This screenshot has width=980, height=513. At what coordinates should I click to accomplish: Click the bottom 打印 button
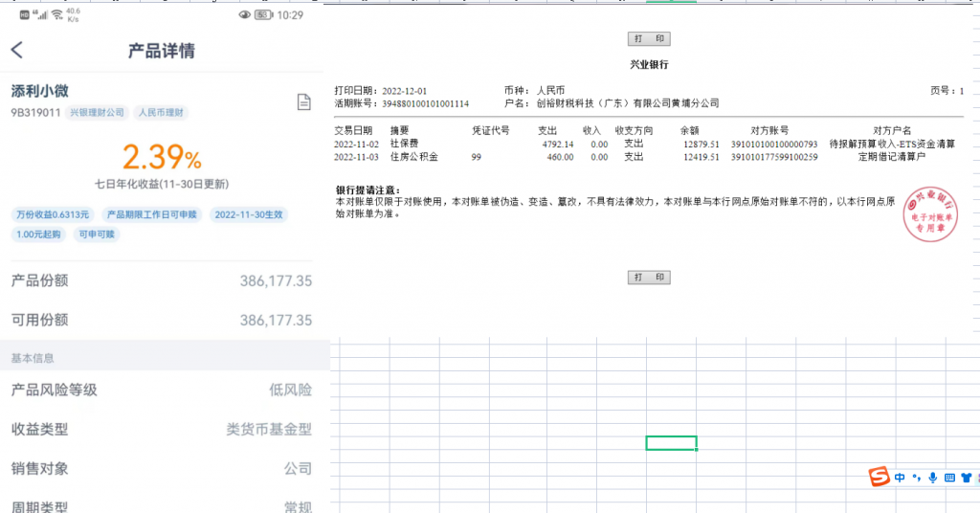[649, 278]
